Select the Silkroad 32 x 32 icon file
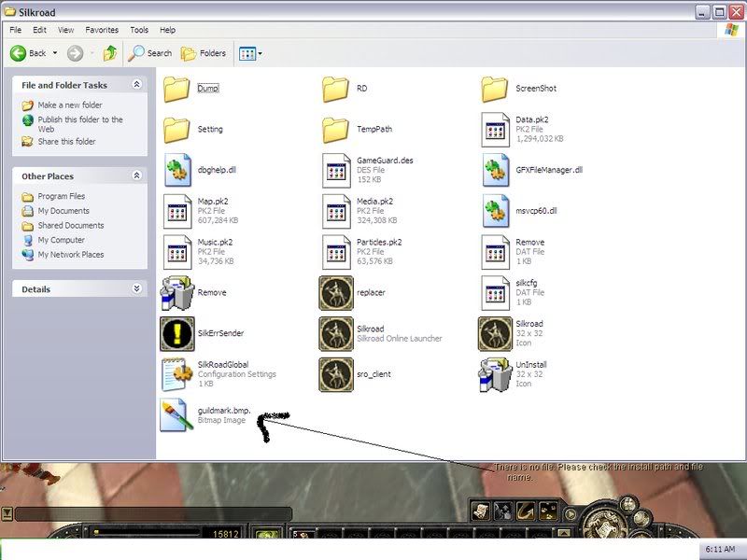Screen dimensions: 747x560 coord(495,334)
